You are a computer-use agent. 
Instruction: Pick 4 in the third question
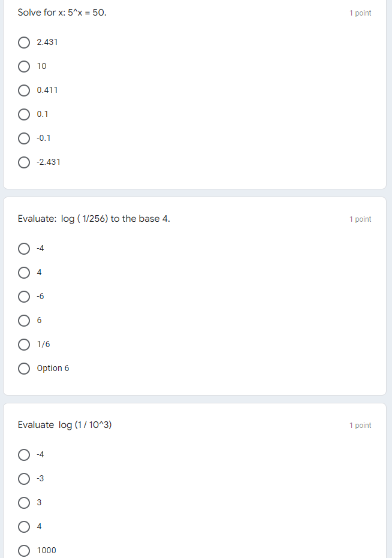(24, 526)
